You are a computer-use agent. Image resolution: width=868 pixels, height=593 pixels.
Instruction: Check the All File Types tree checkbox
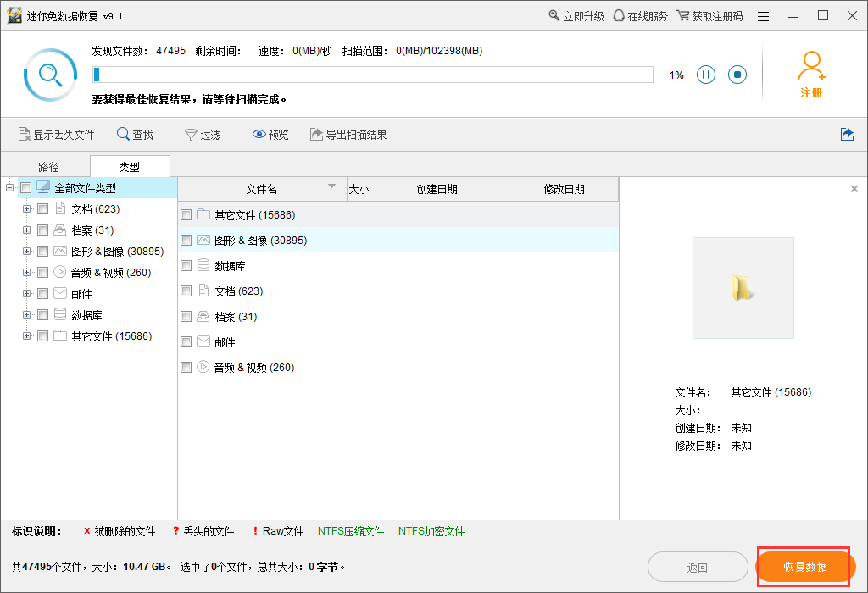coord(25,188)
